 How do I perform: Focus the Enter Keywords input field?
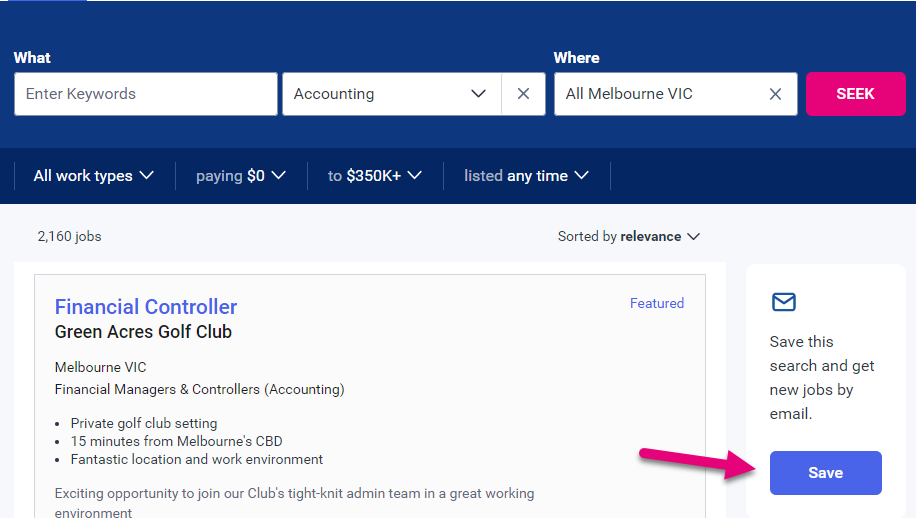point(146,94)
